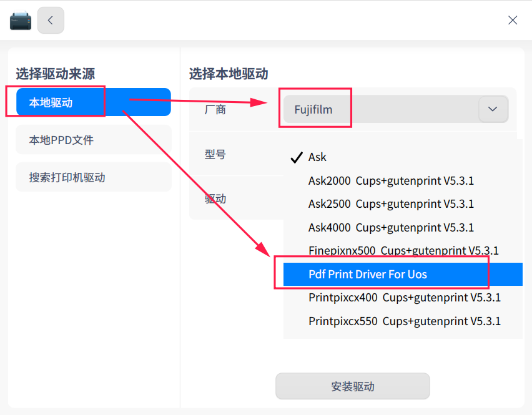This screenshot has height=415, width=532.
Task: Click the 安装驱动 install button
Action: pyautogui.click(x=353, y=386)
